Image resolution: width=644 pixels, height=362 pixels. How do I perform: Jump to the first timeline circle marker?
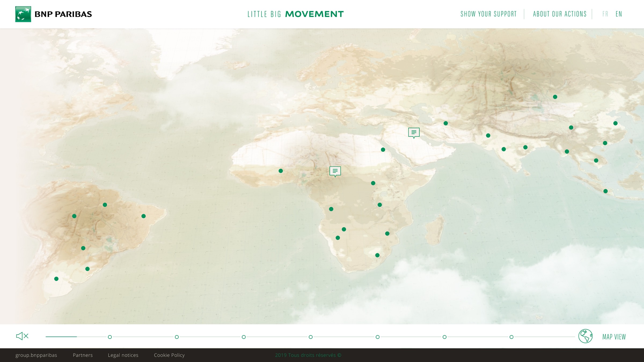point(110,337)
